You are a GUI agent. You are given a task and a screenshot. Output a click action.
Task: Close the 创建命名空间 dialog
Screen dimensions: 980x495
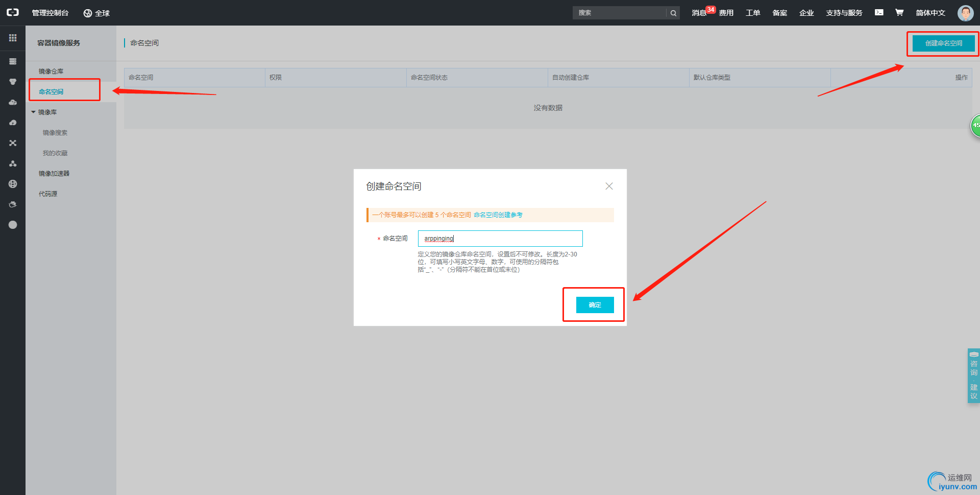[x=609, y=186]
